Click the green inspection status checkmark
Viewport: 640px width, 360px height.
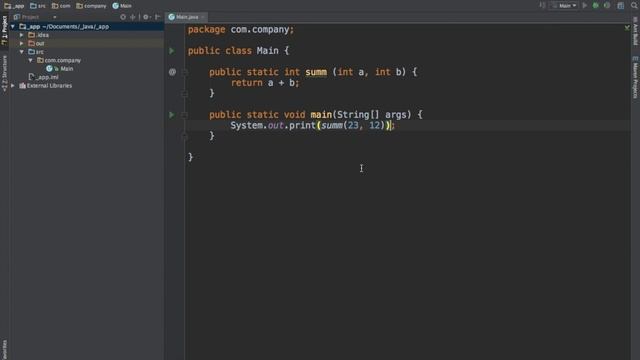click(627, 28)
